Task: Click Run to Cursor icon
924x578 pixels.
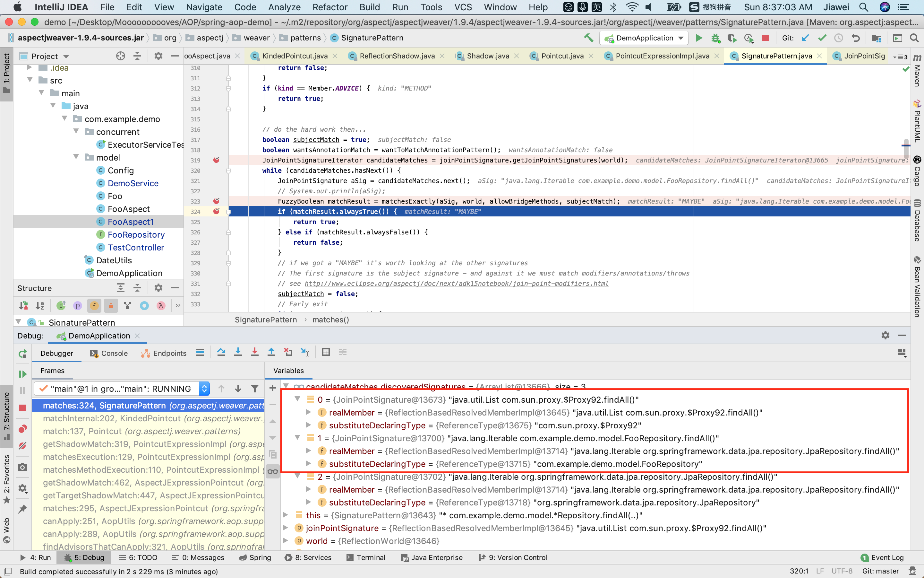Action: click(x=305, y=352)
